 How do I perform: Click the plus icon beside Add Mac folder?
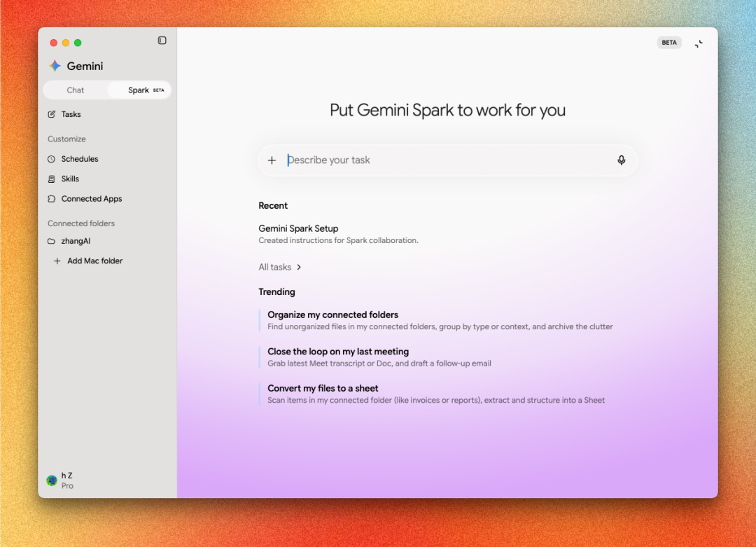click(x=57, y=261)
